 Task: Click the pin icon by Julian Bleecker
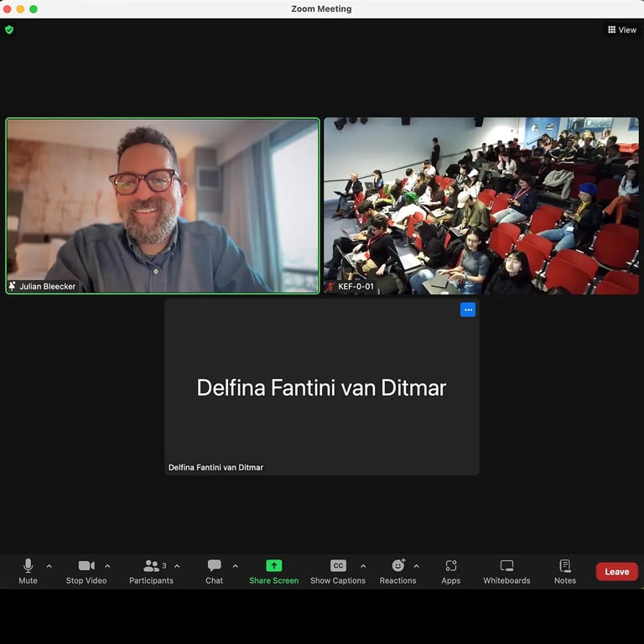[x=13, y=286]
